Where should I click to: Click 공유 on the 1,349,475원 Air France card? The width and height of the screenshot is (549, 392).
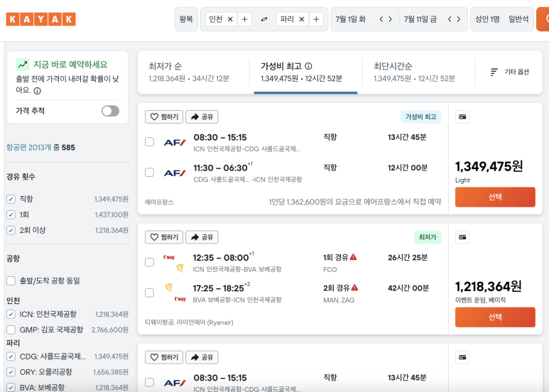[x=202, y=117]
